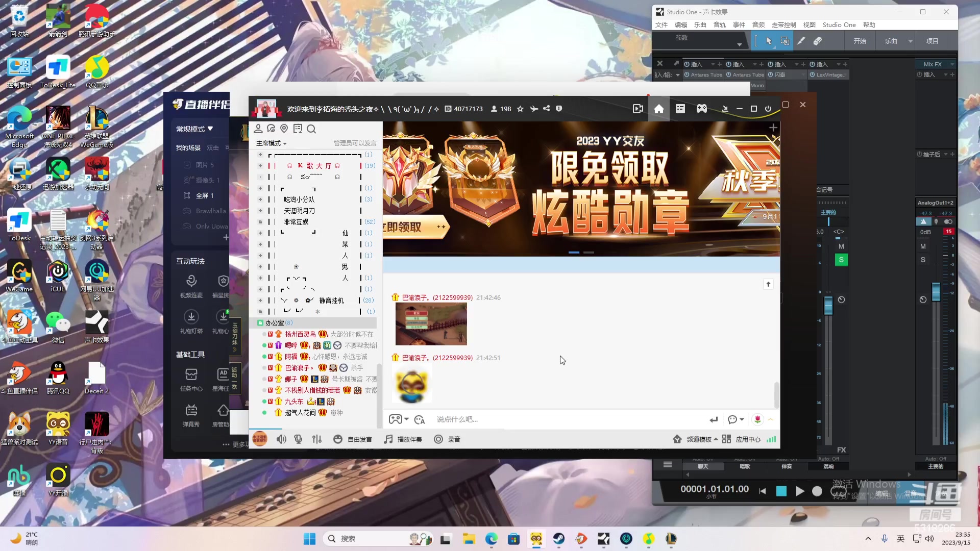Share the channel via the share icon
980x551 pixels.
(x=547, y=109)
